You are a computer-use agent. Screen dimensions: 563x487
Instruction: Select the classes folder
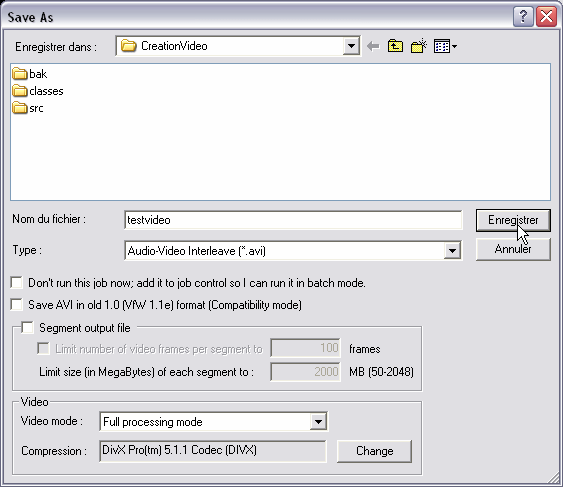(38, 91)
